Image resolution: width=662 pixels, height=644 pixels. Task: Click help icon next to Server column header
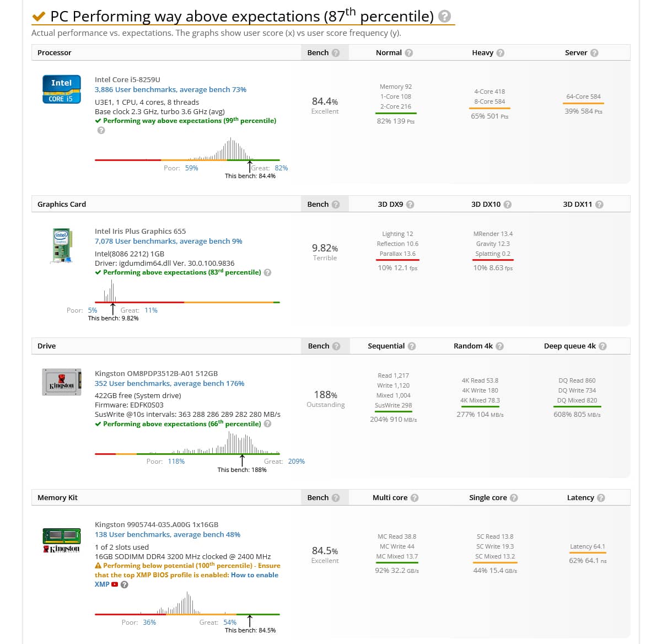pos(594,53)
